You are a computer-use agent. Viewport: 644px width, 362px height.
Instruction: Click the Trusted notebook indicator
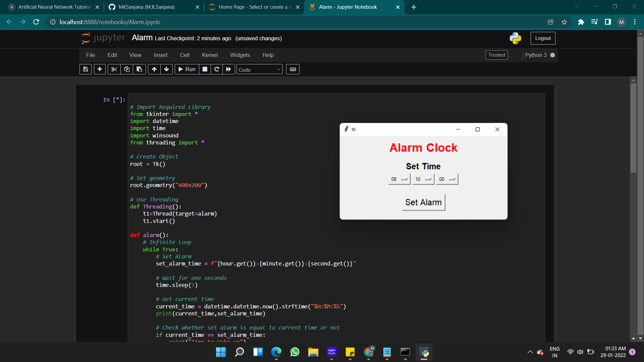click(x=496, y=55)
